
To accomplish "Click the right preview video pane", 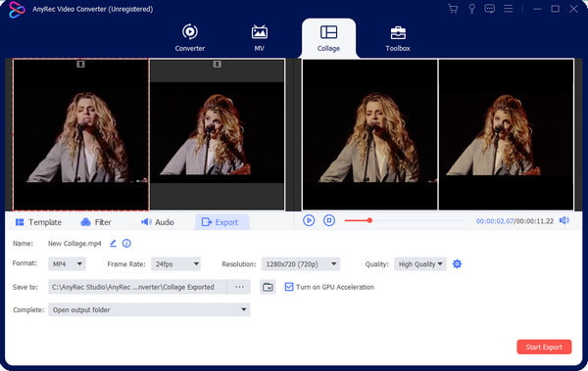I will (507, 134).
